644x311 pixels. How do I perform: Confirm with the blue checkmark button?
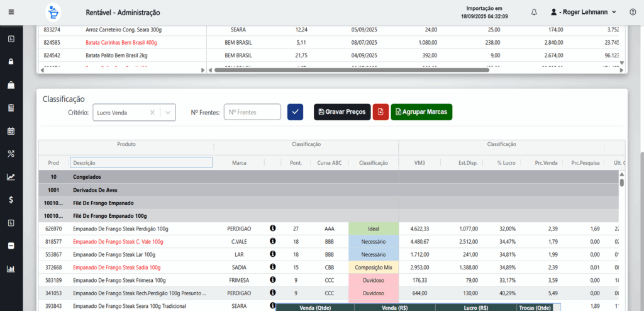(x=295, y=112)
